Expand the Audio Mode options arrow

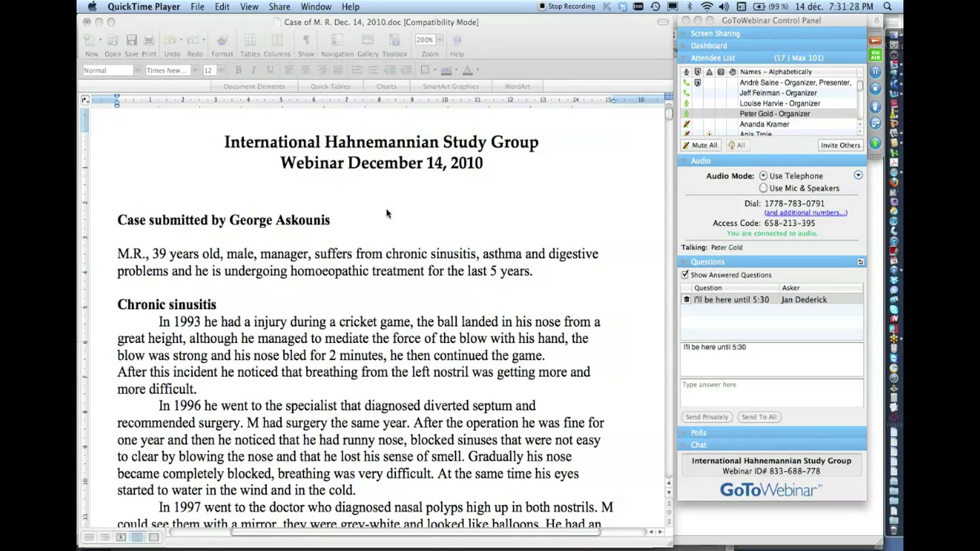point(857,175)
